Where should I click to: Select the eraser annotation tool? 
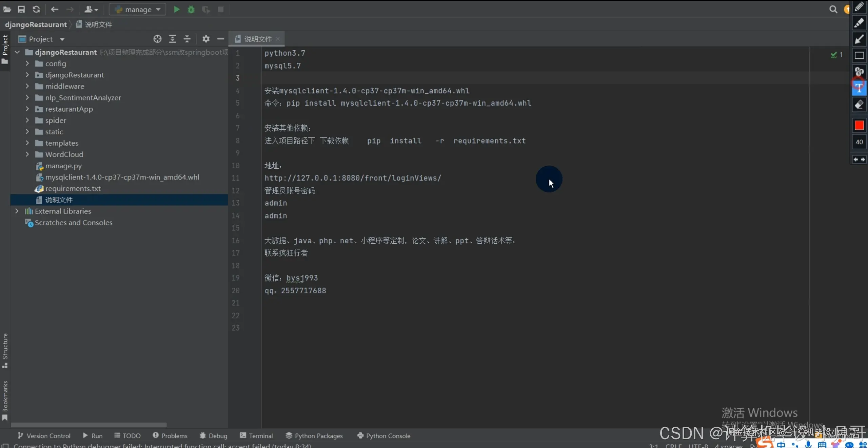point(859,105)
